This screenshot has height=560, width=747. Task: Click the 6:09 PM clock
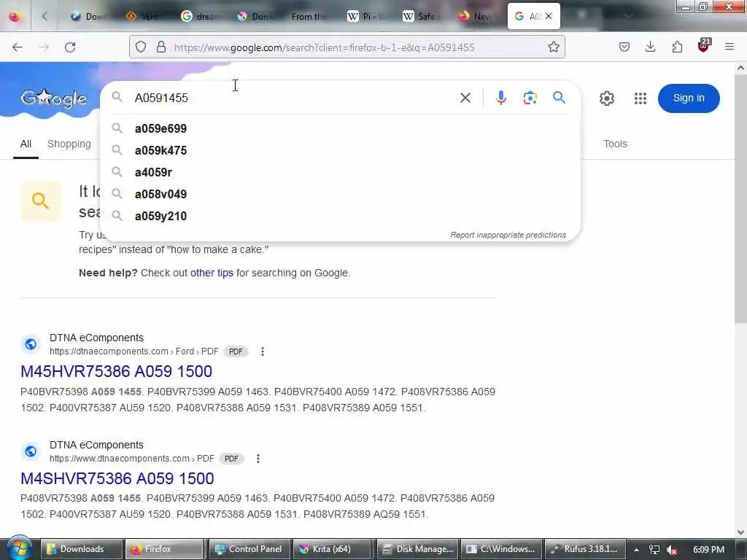tap(708, 550)
